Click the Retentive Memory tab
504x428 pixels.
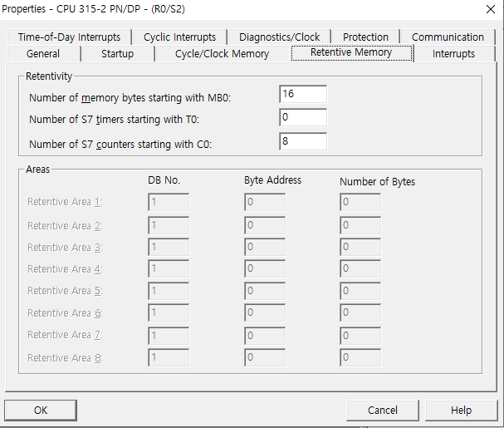click(x=351, y=52)
